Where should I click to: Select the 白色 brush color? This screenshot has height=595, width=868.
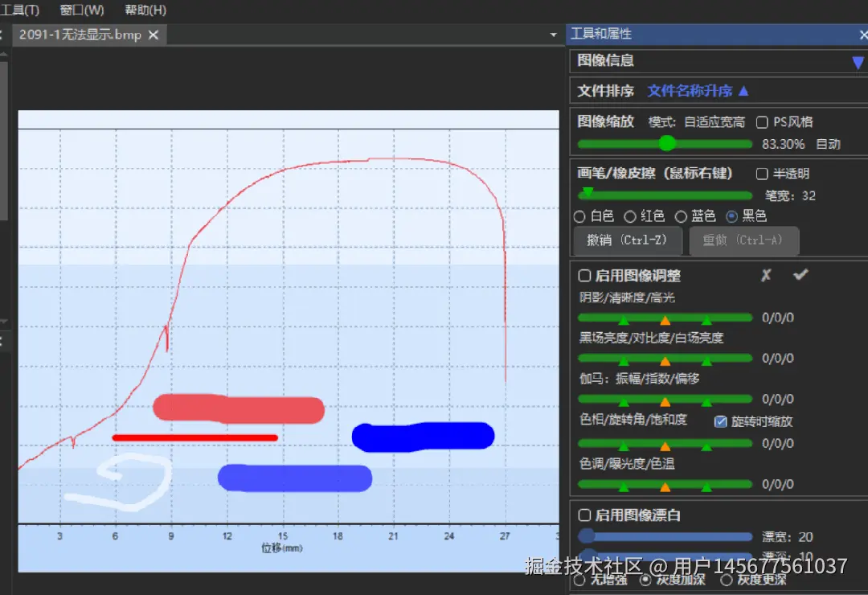579,216
